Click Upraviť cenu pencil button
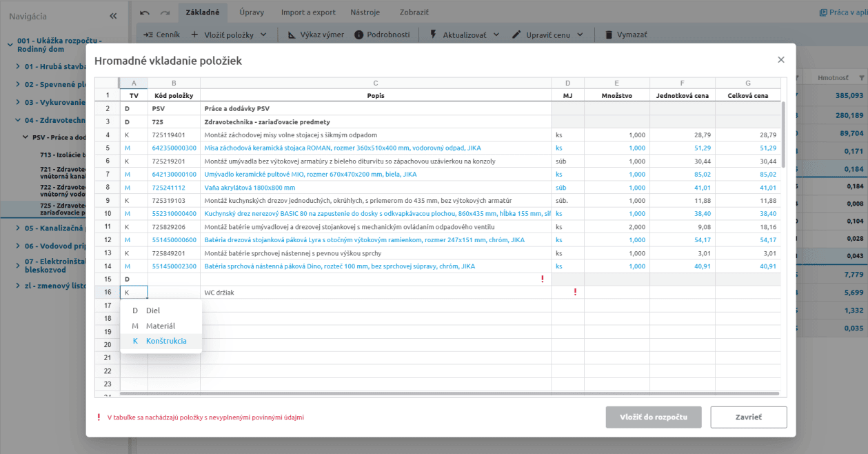868x454 pixels. 541,34
